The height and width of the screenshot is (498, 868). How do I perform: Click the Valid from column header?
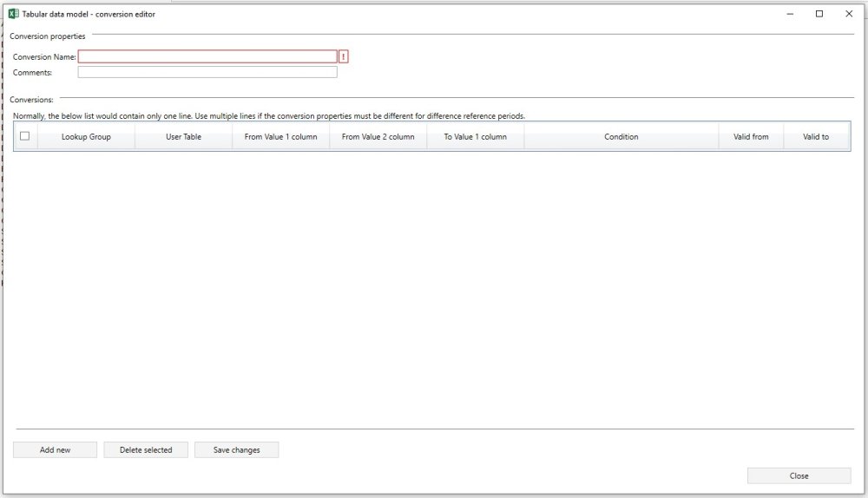(x=751, y=137)
